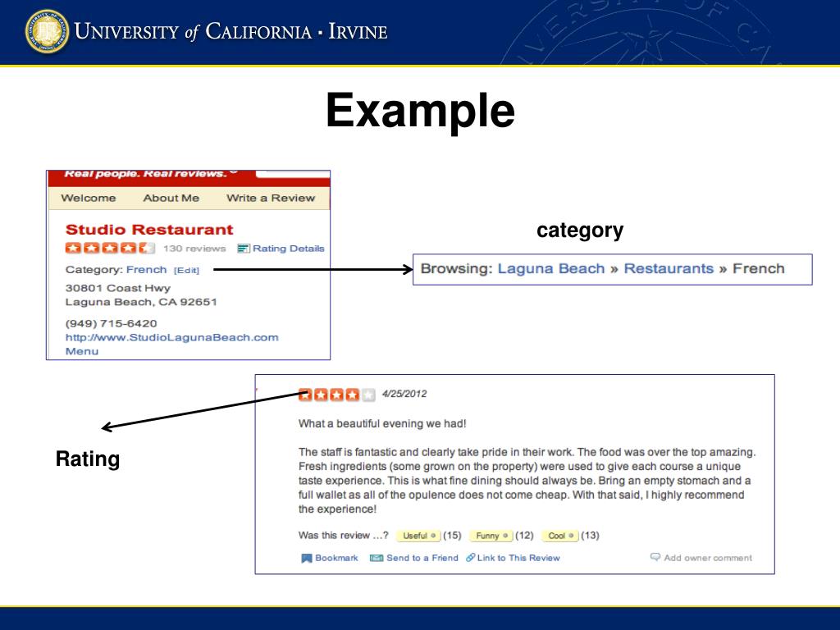Click Studio Restaurant's star rating next to 130 reviews
The image size is (840, 630).
pos(110,248)
